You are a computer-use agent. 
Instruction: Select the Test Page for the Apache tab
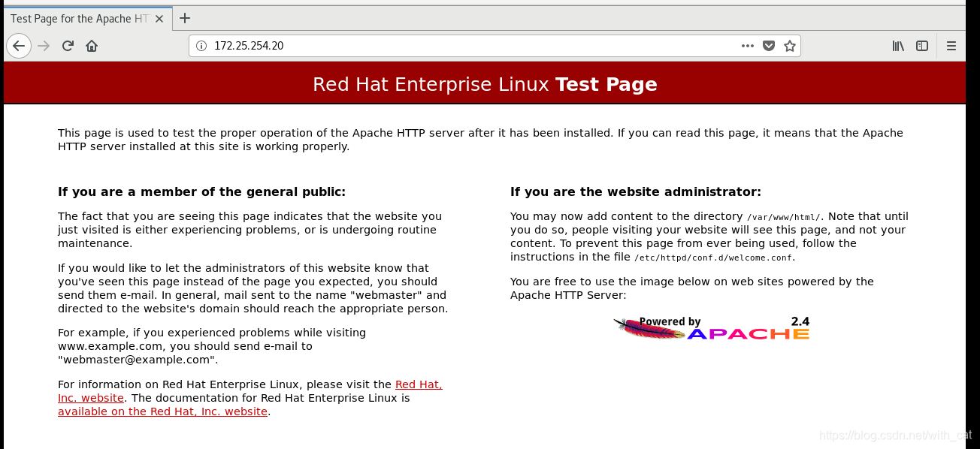[86, 19]
